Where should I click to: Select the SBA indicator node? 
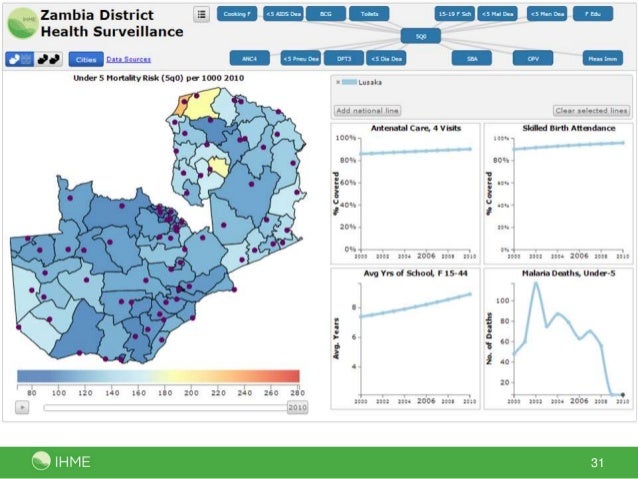tap(472, 59)
